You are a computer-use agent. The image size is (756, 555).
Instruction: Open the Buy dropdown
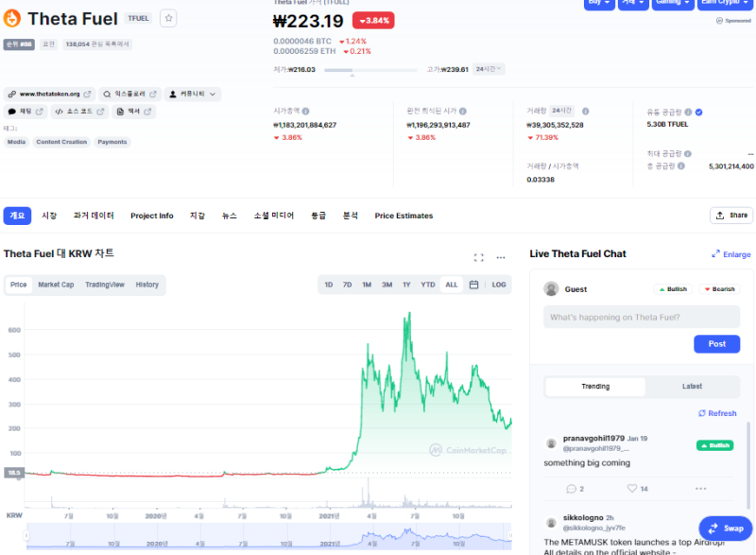click(599, 3)
